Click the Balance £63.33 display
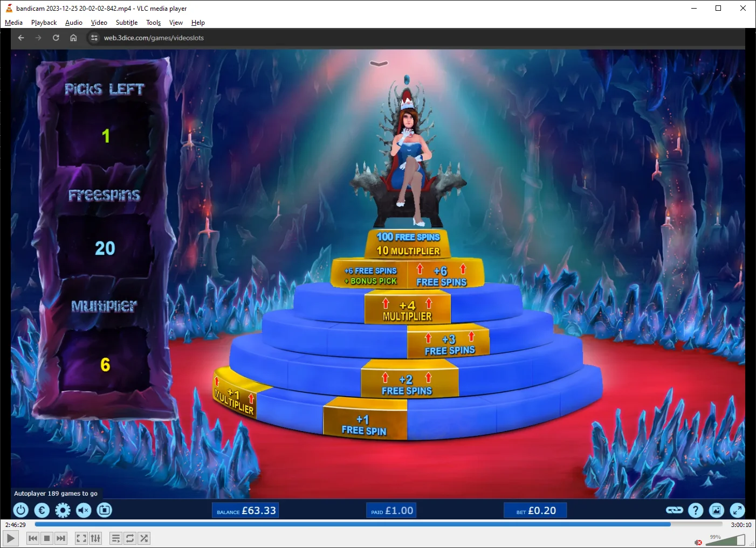 pos(246,510)
